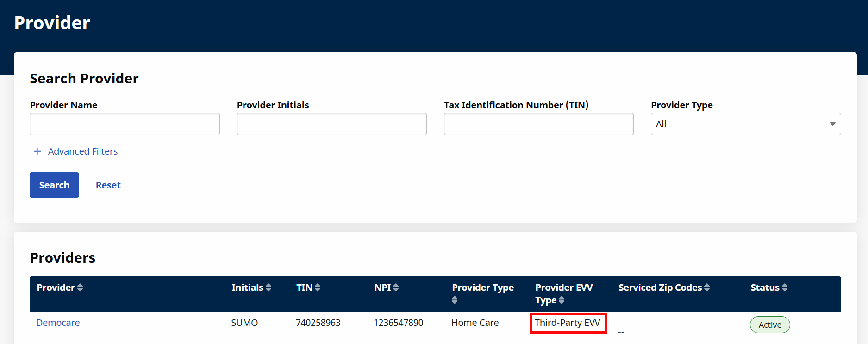Click Serviced Zip Codes sort icon
This screenshot has height=344, width=868.
pyautogui.click(x=707, y=288)
